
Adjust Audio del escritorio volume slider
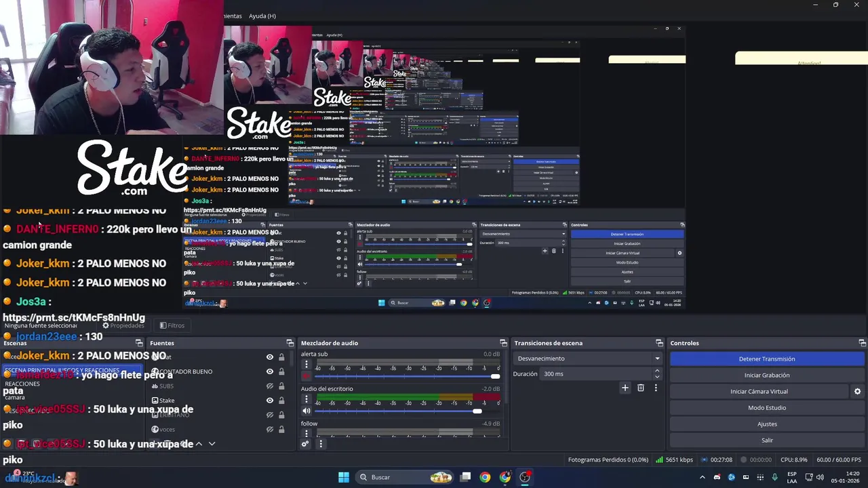[x=407, y=411]
